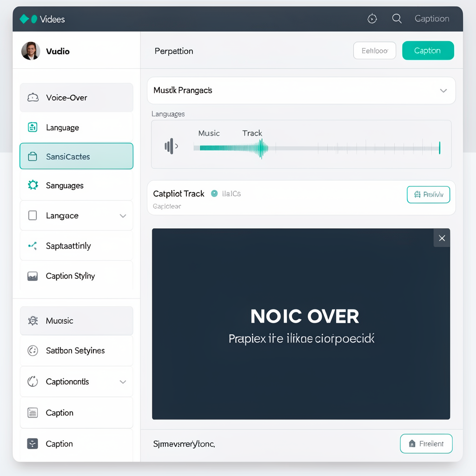This screenshot has width=476, height=476.
Task: Click the search magnifier icon
Action: pyautogui.click(x=397, y=19)
